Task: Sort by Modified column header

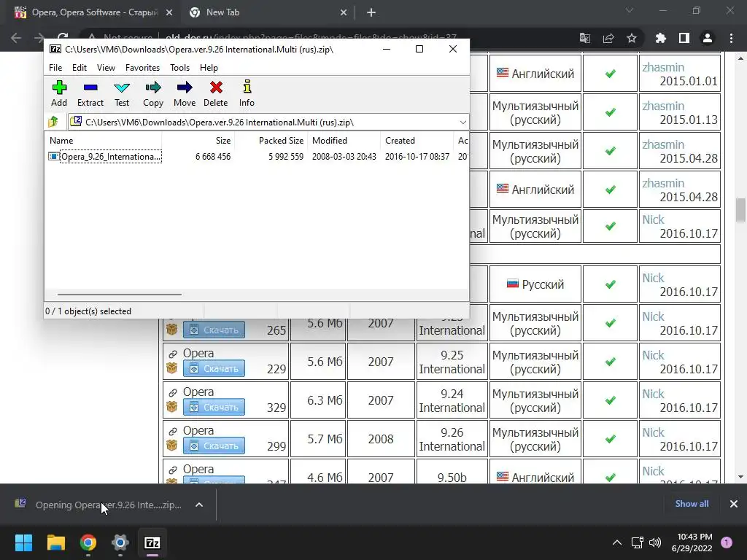Action: click(344, 141)
